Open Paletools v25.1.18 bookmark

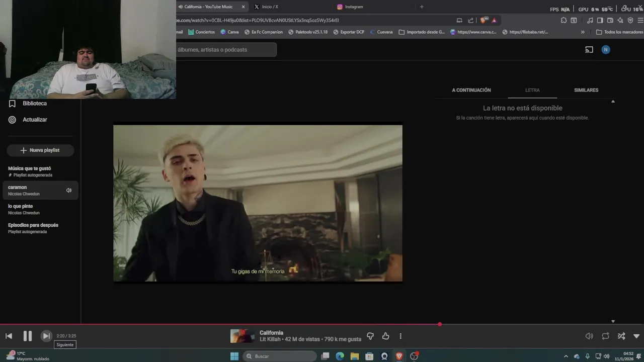click(307, 32)
